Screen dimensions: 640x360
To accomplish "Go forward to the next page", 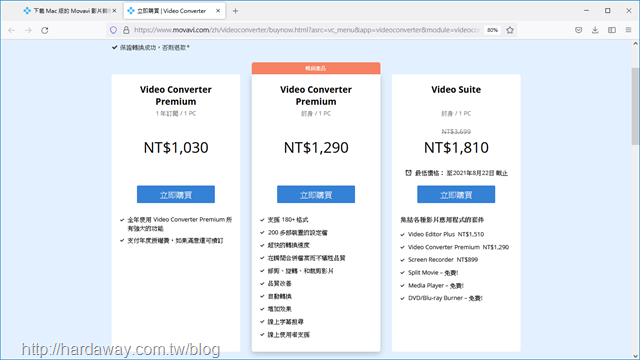I will tap(28, 30).
